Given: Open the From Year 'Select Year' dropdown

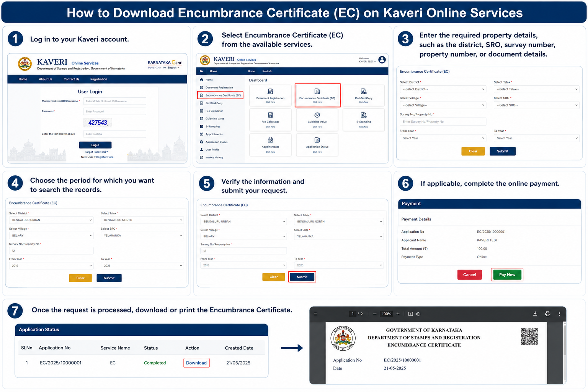Looking at the screenshot, I should tap(443, 138).
